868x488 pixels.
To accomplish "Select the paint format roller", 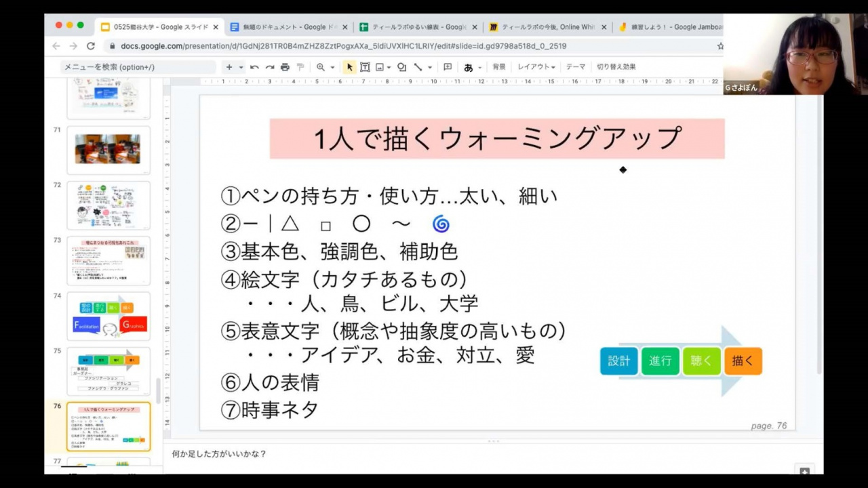I will 300,67.
